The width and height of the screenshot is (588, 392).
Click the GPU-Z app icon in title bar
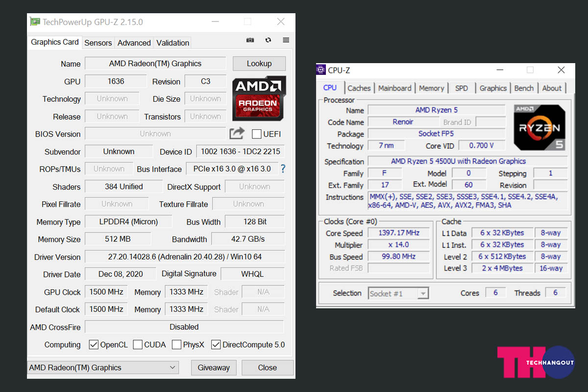pos(35,22)
